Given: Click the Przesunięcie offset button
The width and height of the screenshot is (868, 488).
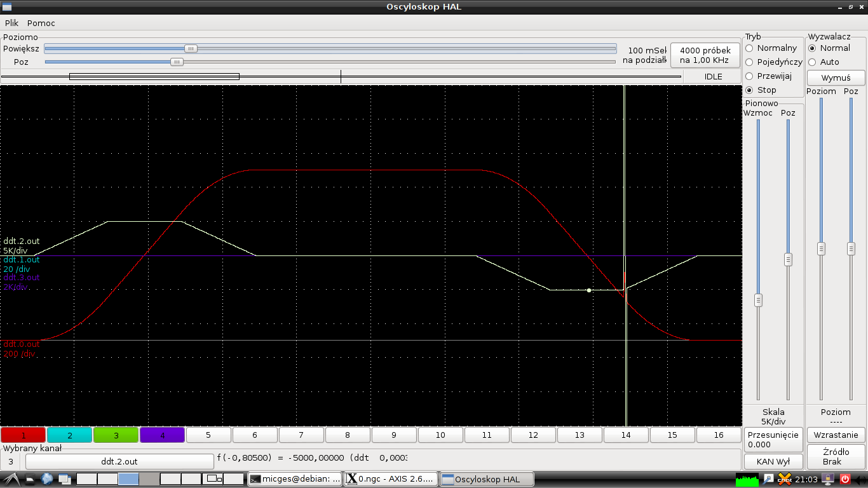Looking at the screenshot, I should point(773,440).
